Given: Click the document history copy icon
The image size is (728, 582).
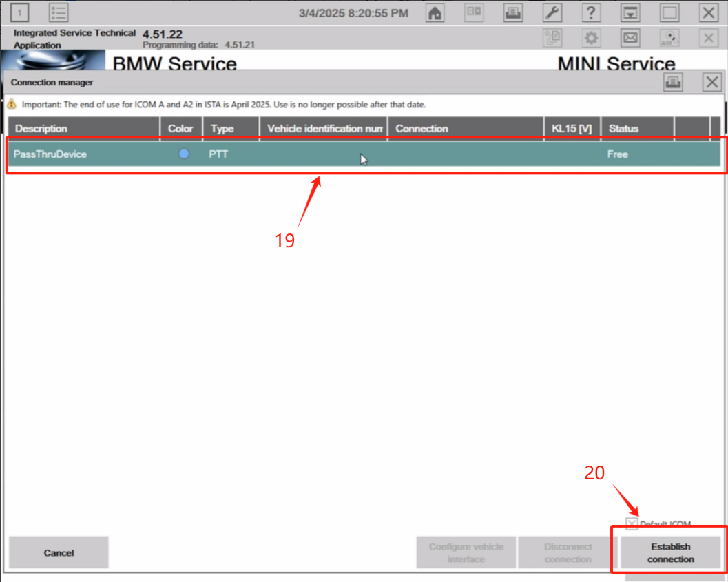Looking at the screenshot, I should 552,38.
